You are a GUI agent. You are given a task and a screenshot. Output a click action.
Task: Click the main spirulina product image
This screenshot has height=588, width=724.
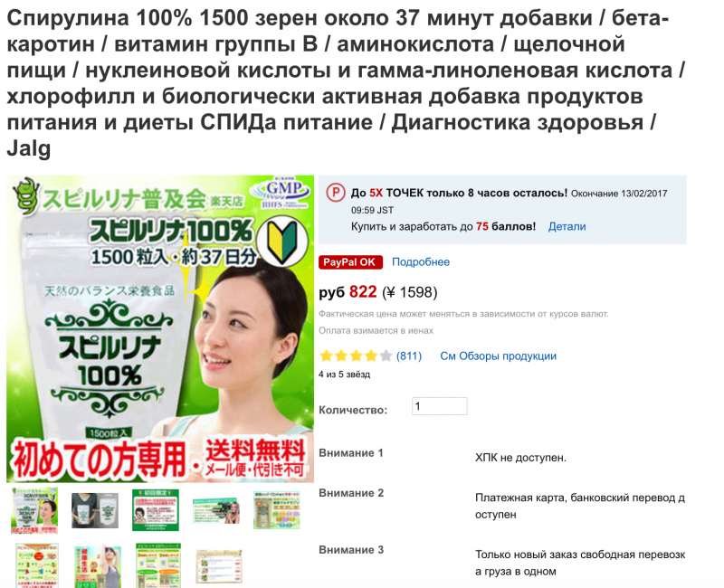click(160, 329)
